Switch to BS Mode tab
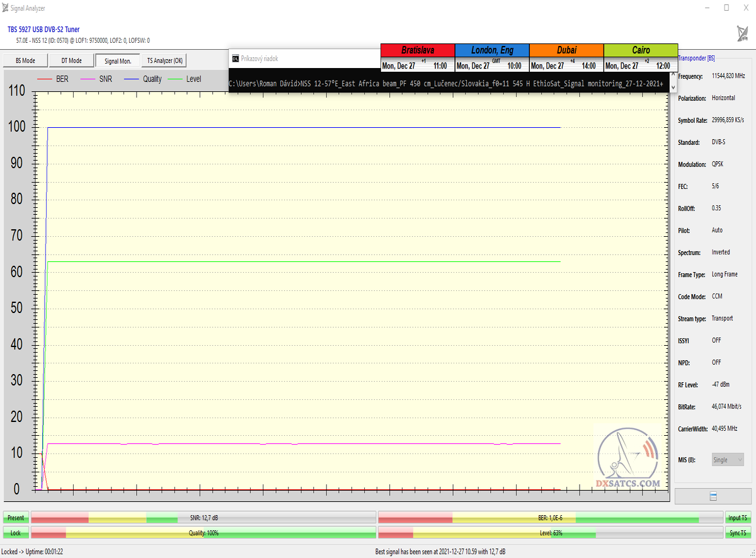Image resolution: width=756 pixels, height=558 pixels. (25, 60)
